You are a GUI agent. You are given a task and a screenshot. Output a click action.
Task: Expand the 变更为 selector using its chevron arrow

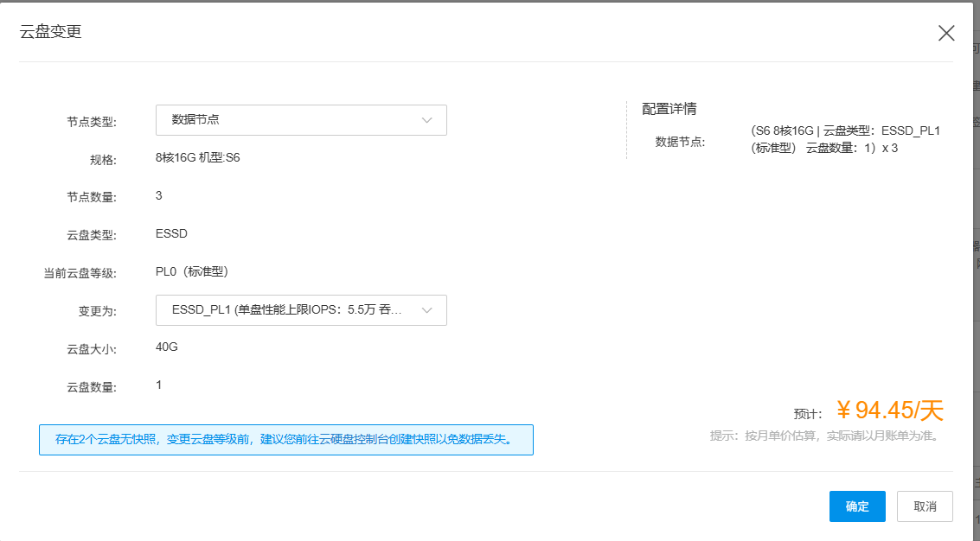pyautogui.click(x=426, y=310)
